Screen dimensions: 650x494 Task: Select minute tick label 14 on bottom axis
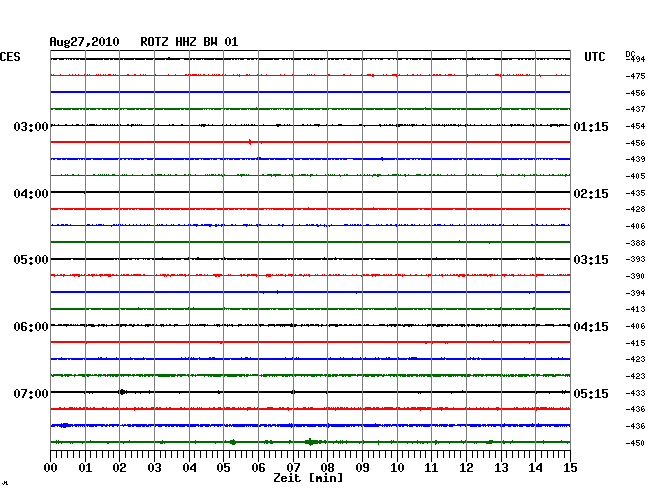(x=535, y=468)
